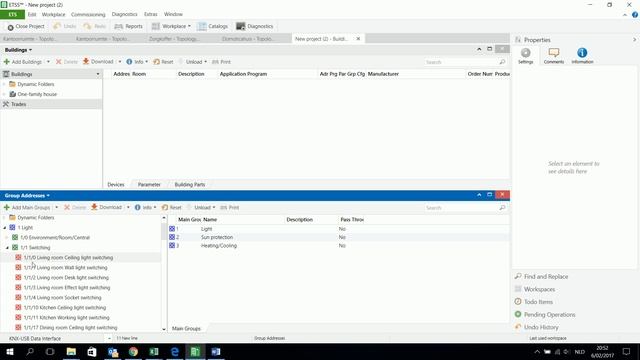
Task: Open File Explorer from the taskbar
Action: 71,352
